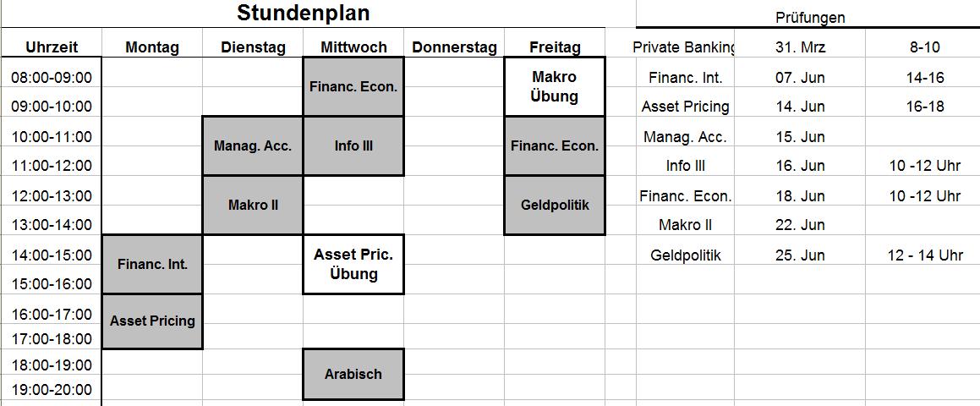The height and width of the screenshot is (406, 980).
Task: Click the Arabisch class block
Action: [x=353, y=374]
